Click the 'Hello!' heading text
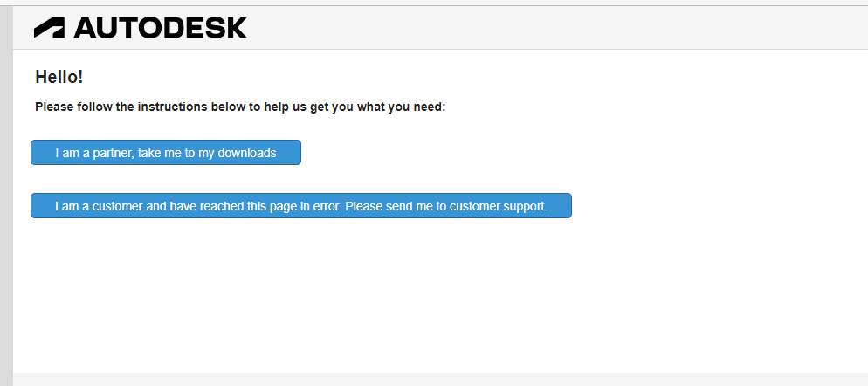Screen dimensions: 868x386 pyautogui.click(x=59, y=77)
